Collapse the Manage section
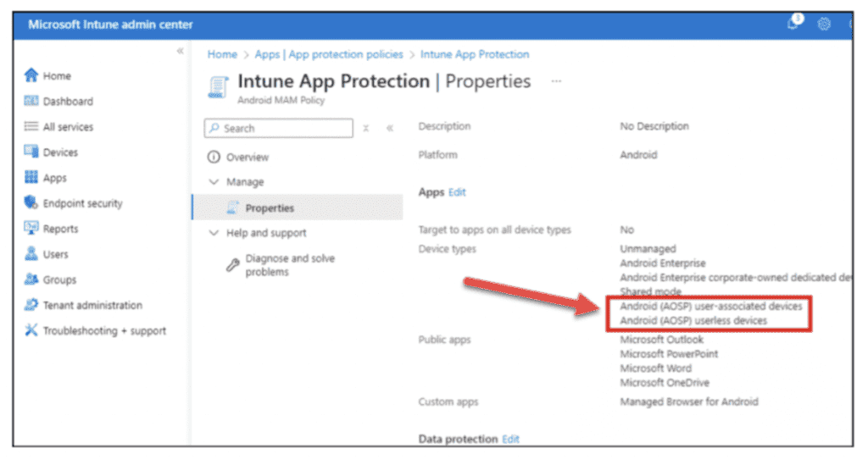Screen dimensions: 868x465 click(x=214, y=182)
